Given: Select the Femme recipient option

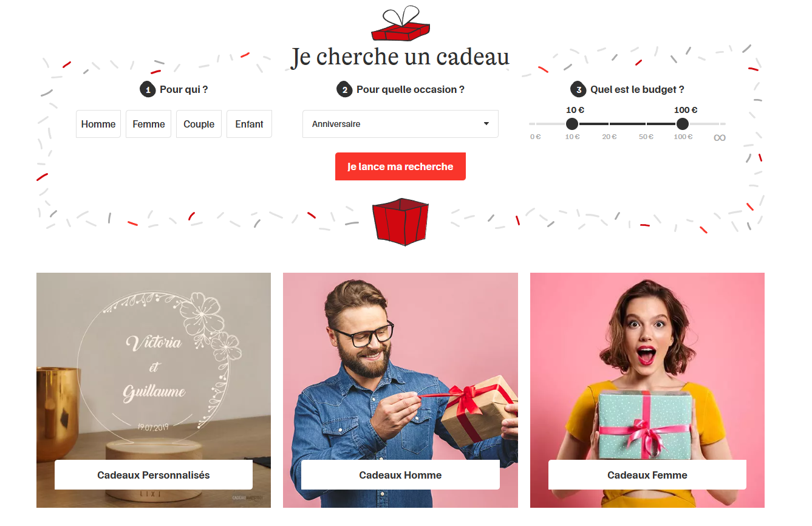Looking at the screenshot, I should [149, 124].
